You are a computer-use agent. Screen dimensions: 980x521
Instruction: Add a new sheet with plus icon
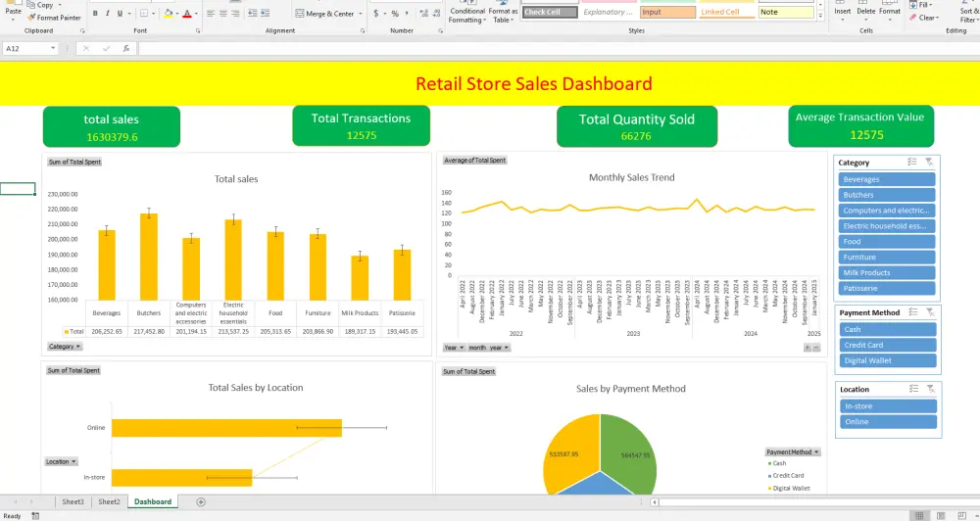(201, 501)
